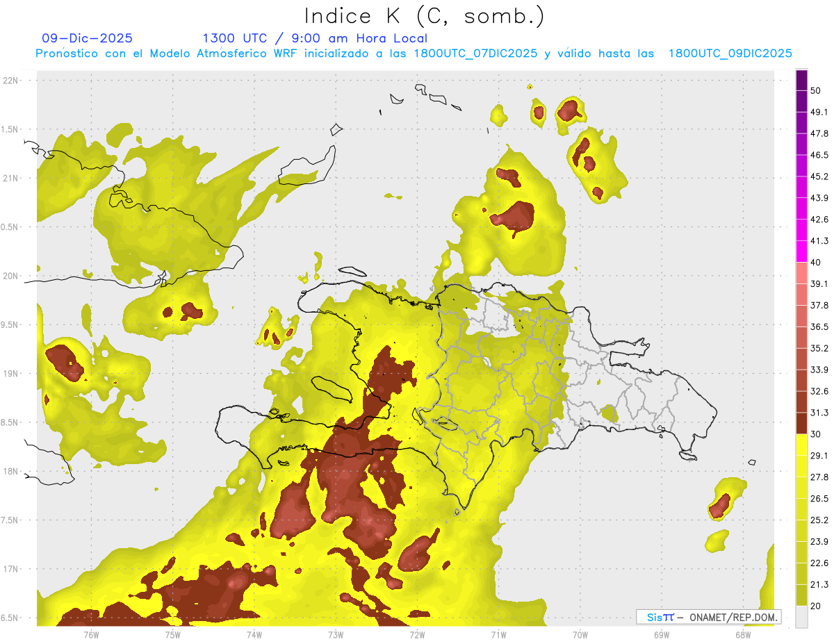The height and width of the screenshot is (644, 834).
Task: Click the colorbar value "33.9"
Action: 819,370
